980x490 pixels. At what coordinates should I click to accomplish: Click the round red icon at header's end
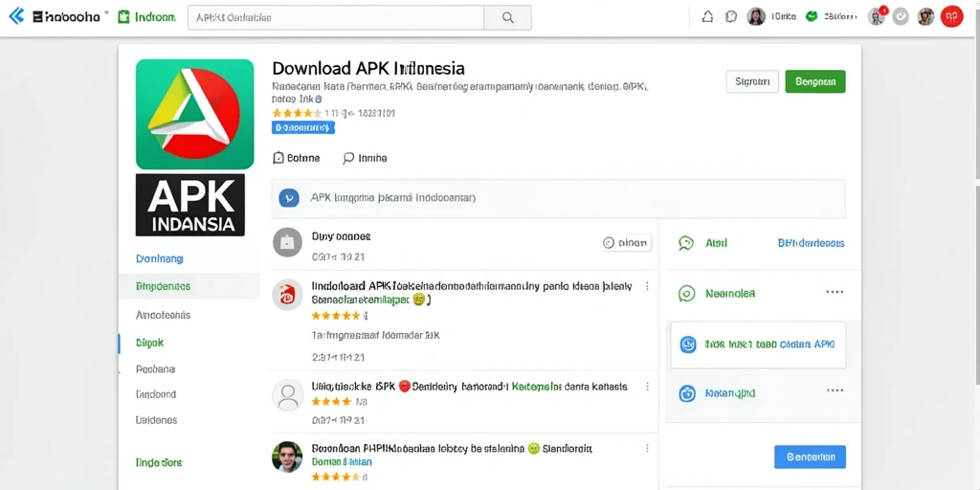click(952, 17)
